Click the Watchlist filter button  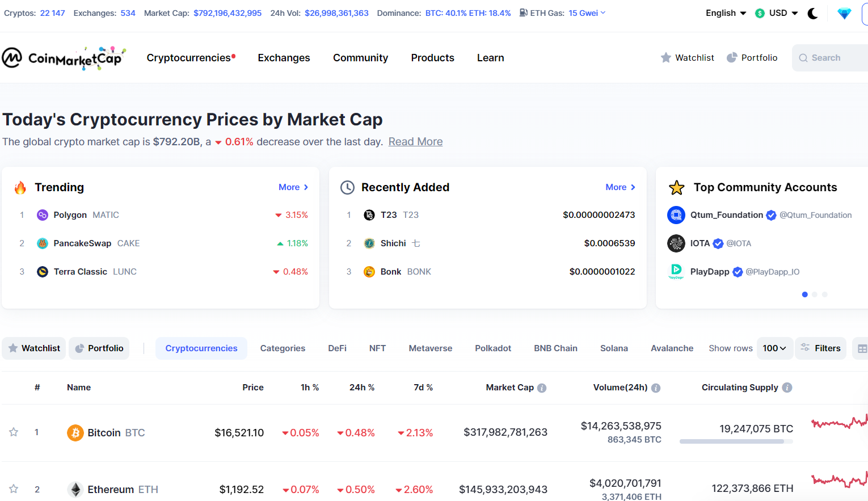[34, 348]
